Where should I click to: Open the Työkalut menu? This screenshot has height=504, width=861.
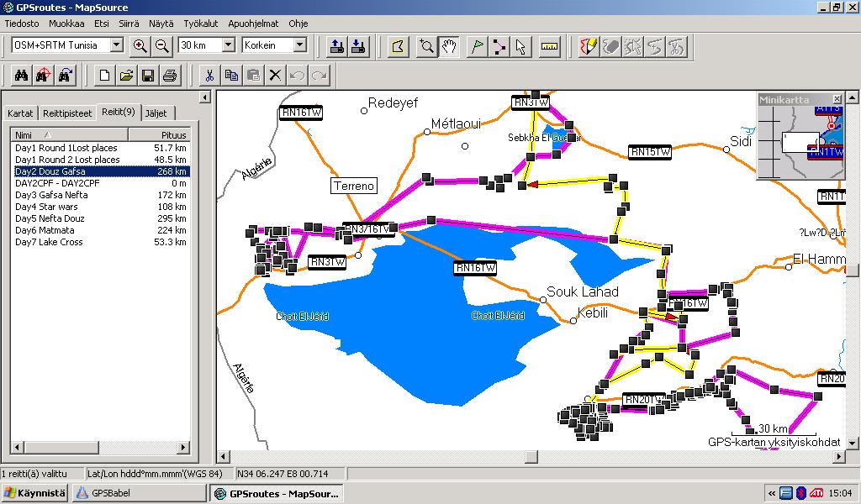click(201, 24)
